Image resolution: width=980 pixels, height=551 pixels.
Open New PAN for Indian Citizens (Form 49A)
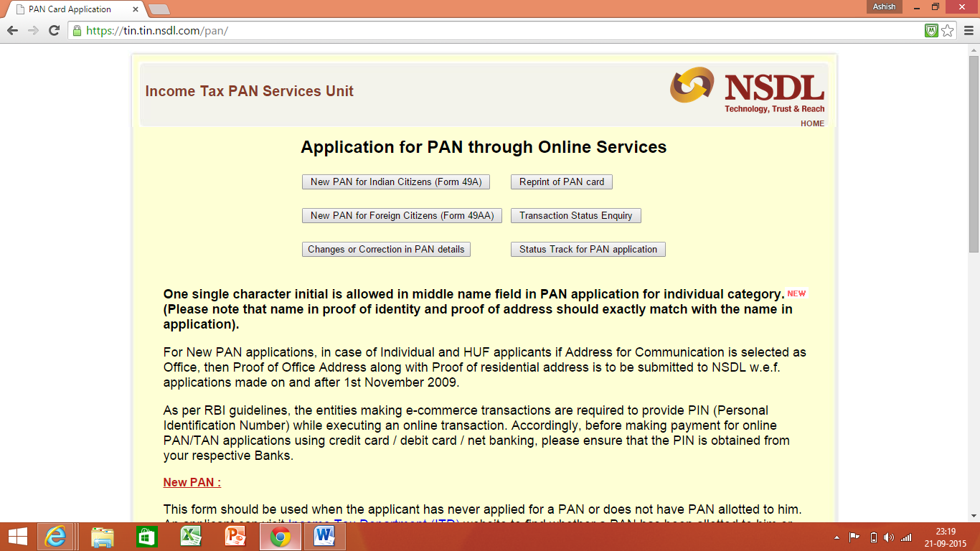click(396, 182)
